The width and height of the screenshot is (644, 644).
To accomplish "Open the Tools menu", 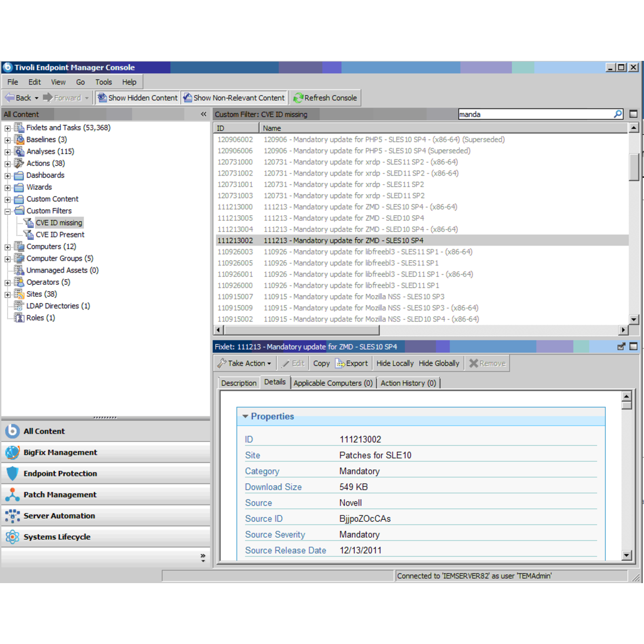I will tap(103, 82).
